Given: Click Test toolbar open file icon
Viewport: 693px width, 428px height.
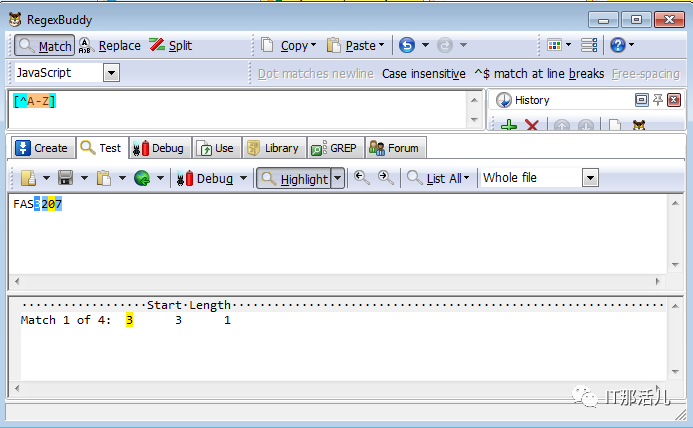Looking at the screenshot, I should [x=29, y=178].
